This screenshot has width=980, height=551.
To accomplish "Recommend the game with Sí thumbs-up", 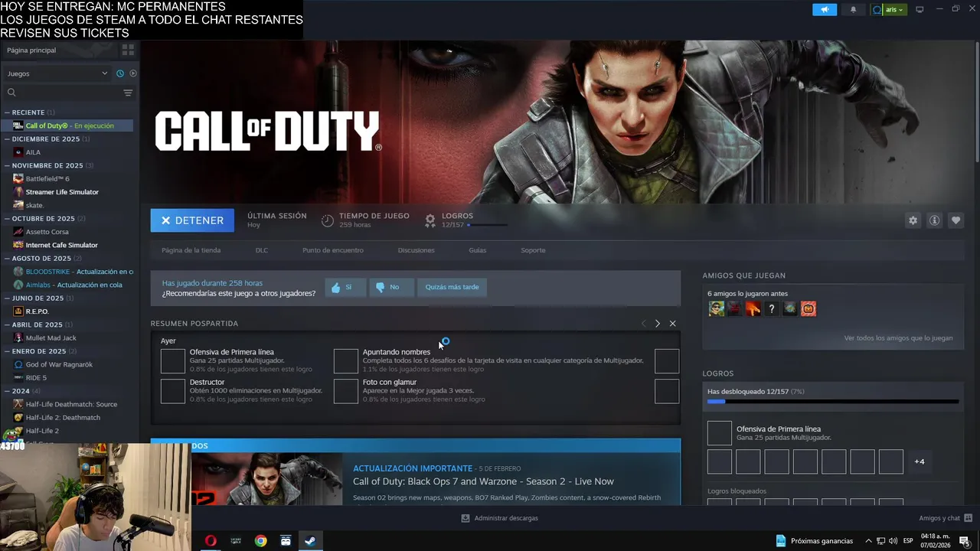I will click(x=345, y=287).
